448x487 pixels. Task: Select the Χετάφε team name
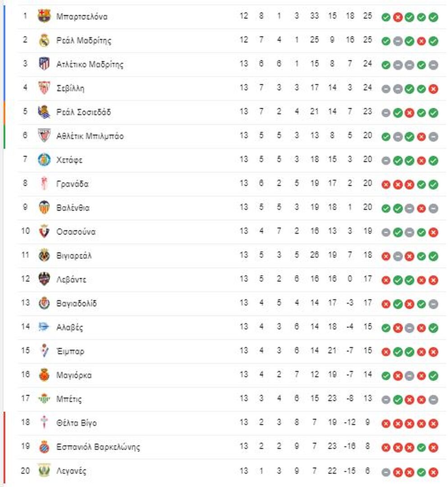click(x=69, y=160)
